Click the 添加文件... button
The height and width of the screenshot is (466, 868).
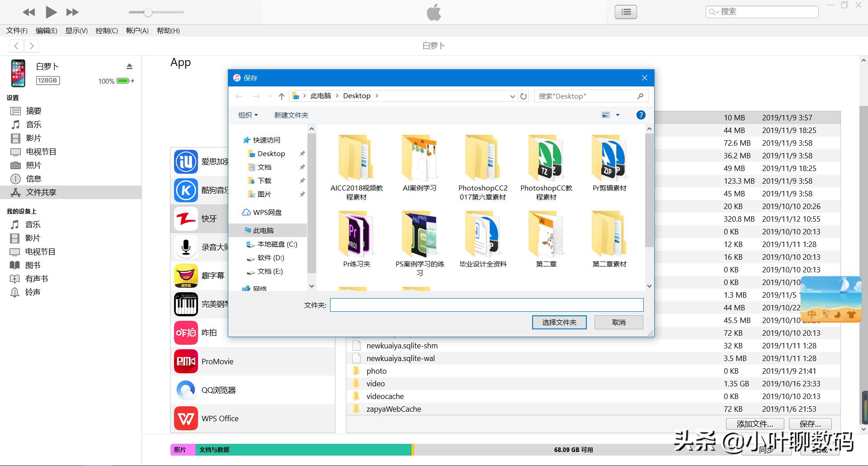(755, 424)
